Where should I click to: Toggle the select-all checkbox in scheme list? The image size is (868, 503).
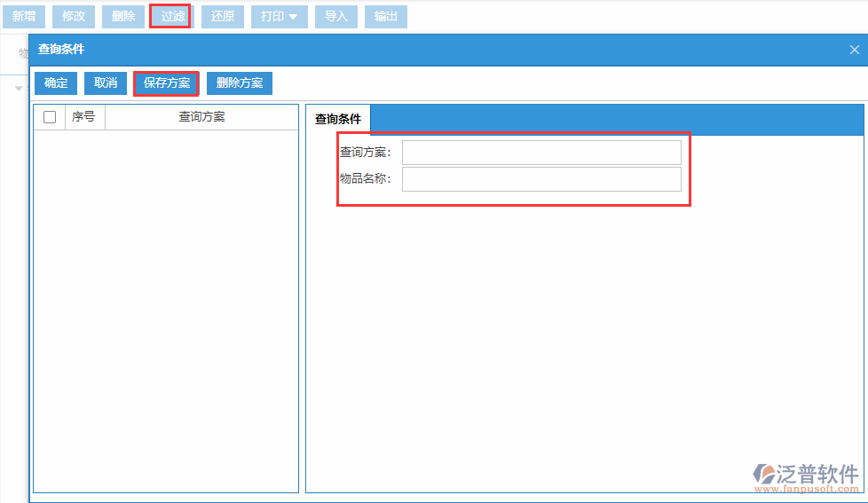(x=50, y=117)
